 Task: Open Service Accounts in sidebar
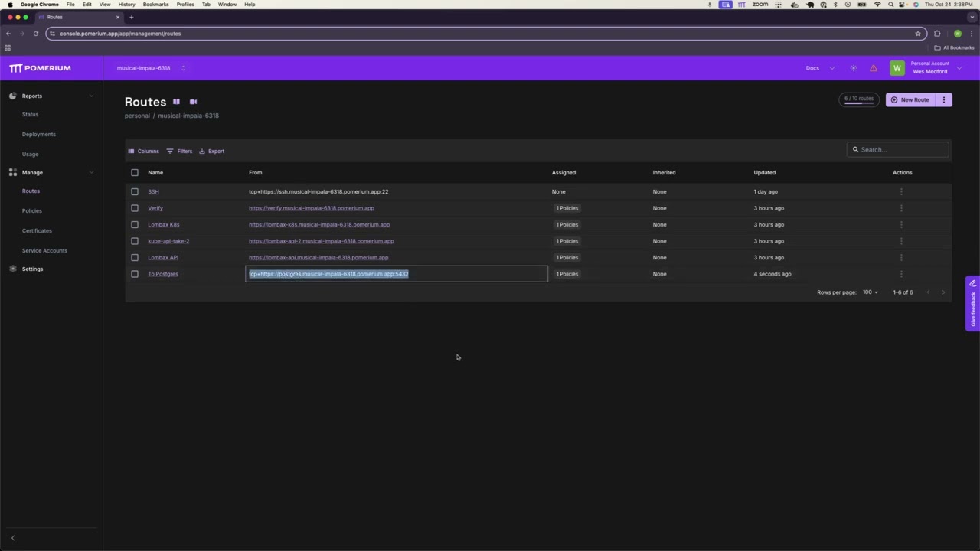[x=44, y=250]
